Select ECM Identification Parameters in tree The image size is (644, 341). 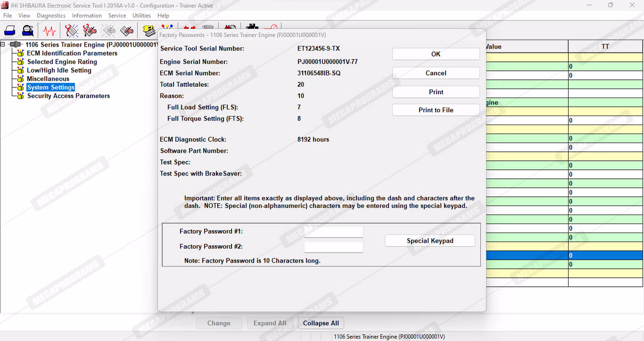[x=72, y=53]
